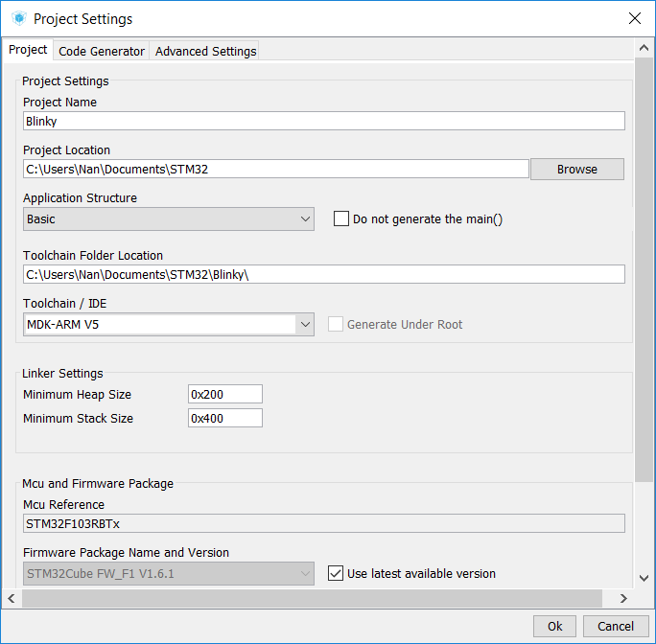
Task: Open the Firmware Package Name and Version dropdown
Action: pos(169,573)
